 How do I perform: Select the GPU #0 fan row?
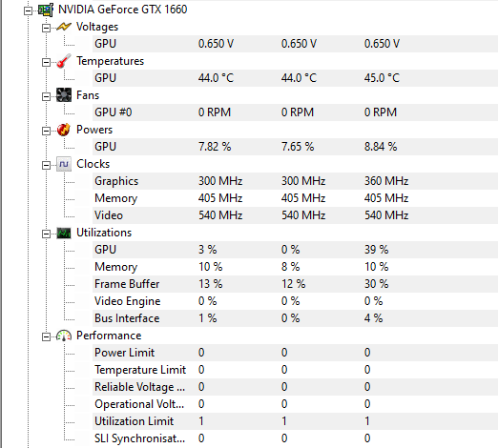(x=295, y=112)
